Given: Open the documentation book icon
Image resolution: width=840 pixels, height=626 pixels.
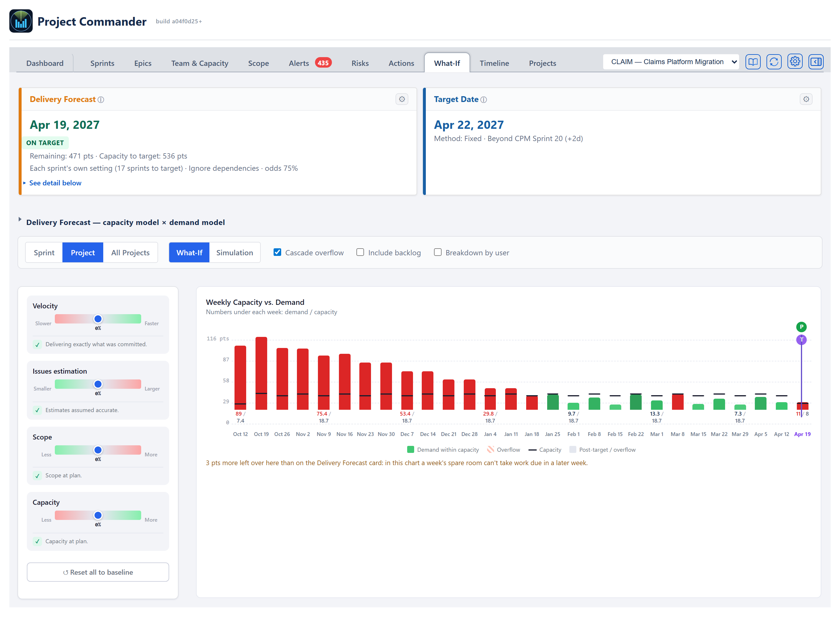Looking at the screenshot, I should click(753, 62).
